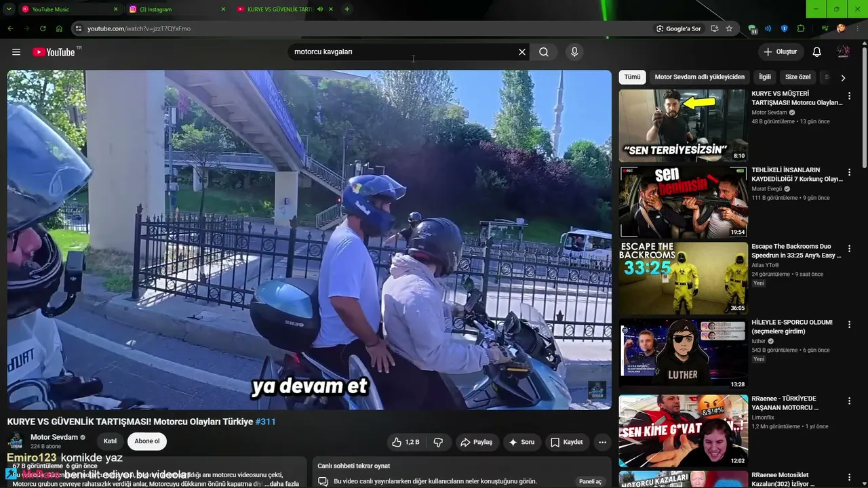The width and height of the screenshot is (868, 488).
Task: Click the Katıl join button
Action: pyautogui.click(x=110, y=441)
